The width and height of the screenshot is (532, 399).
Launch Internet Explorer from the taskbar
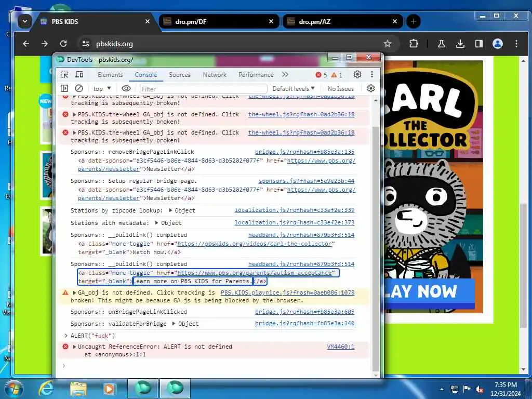[46, 389]
